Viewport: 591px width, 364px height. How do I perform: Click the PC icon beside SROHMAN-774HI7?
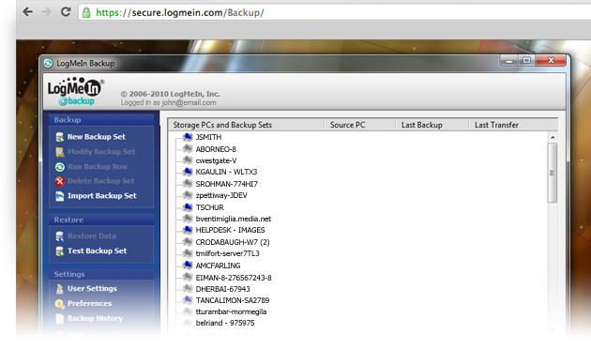pos(188,184)
